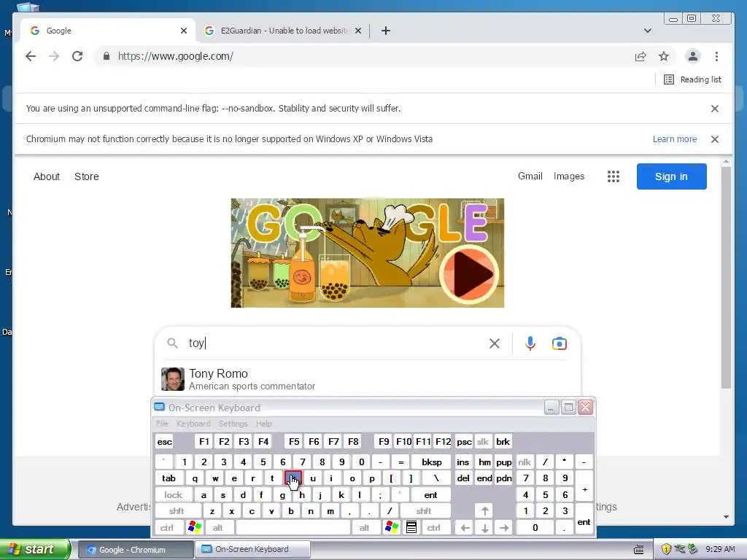Open On-Screen Keyboard Settings menu
747x560 pixels.
coord(233,424)
